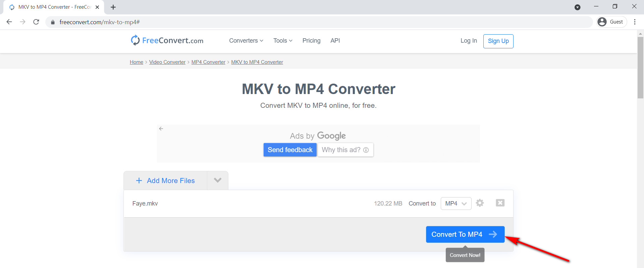
Task: Click the browser forward arrow
Action: pos(22,22)
